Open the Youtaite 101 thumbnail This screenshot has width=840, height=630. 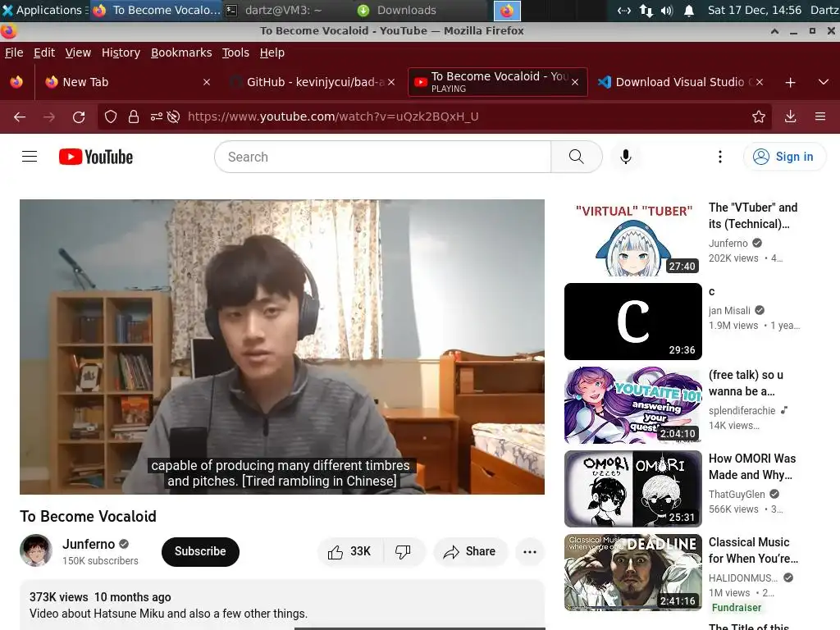coord(633,405)
